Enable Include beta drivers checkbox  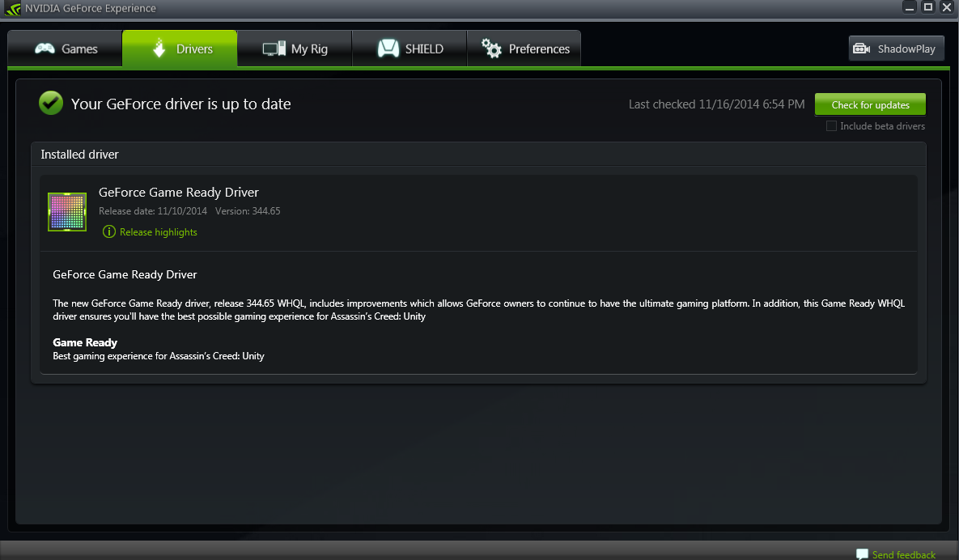tap(831, 126)
